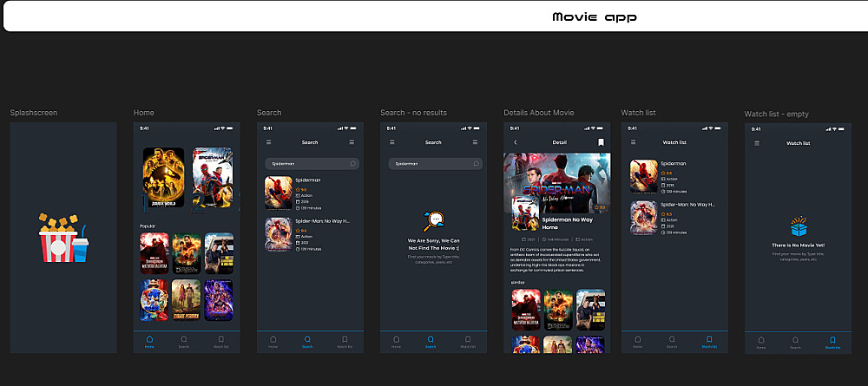Open Spider-Man: No Way H... poster on Watch list
868x386 pixels.
click(644, 218)
